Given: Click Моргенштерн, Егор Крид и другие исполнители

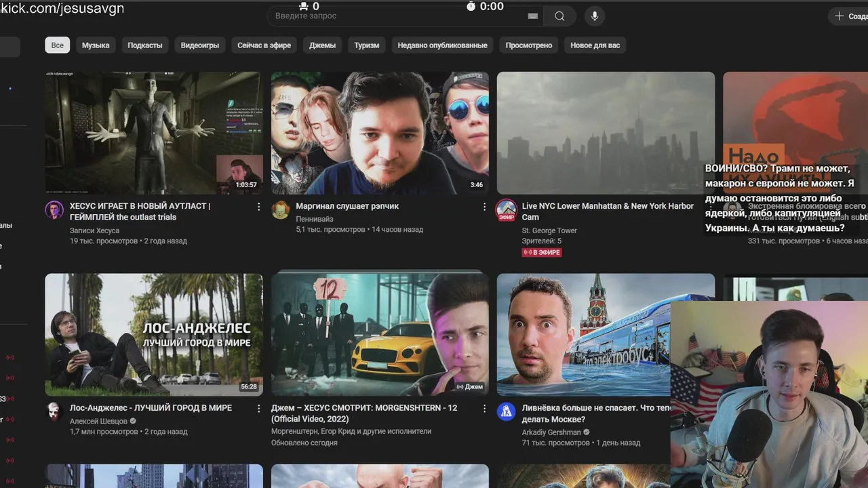Looking at the screenshot, I should coord(351,431).
